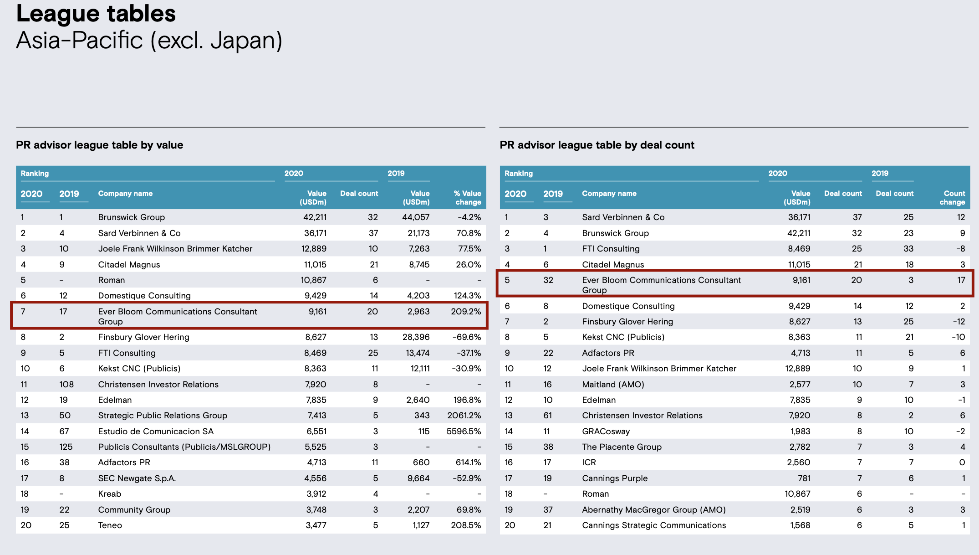Click 'FTI Consulting' in the deal count table
The width and height of the screenshot is (979, 555).
pyautogui.click(x=611, y=248)
